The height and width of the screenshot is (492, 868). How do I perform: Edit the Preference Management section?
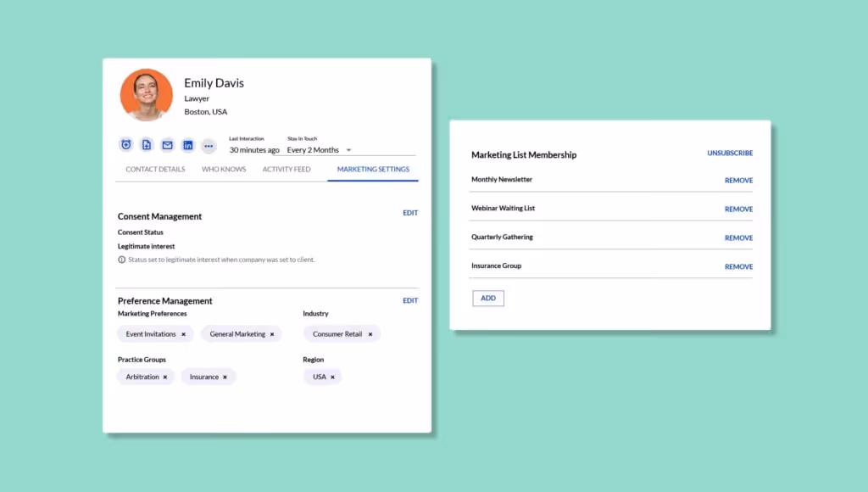coord(410,300)
